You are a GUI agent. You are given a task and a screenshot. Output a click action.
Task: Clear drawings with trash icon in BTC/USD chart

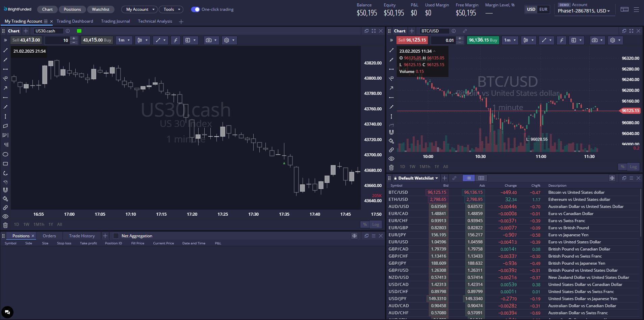391,167
